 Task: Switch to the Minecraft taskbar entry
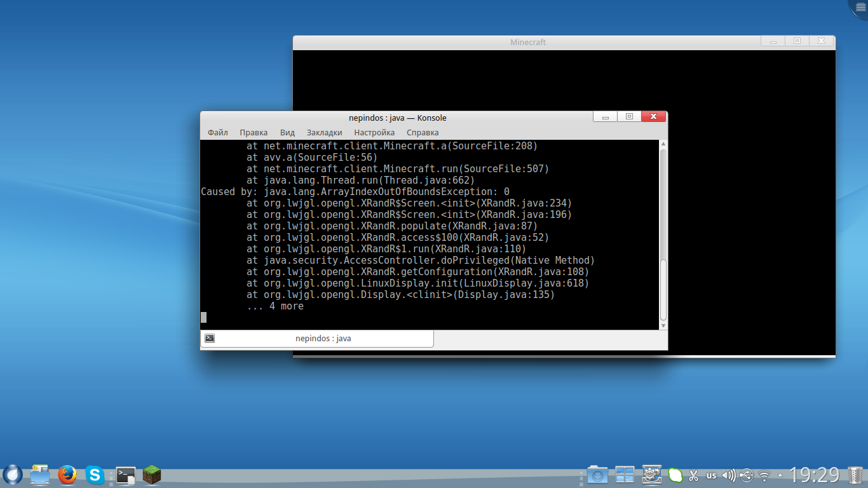(152, 475)
